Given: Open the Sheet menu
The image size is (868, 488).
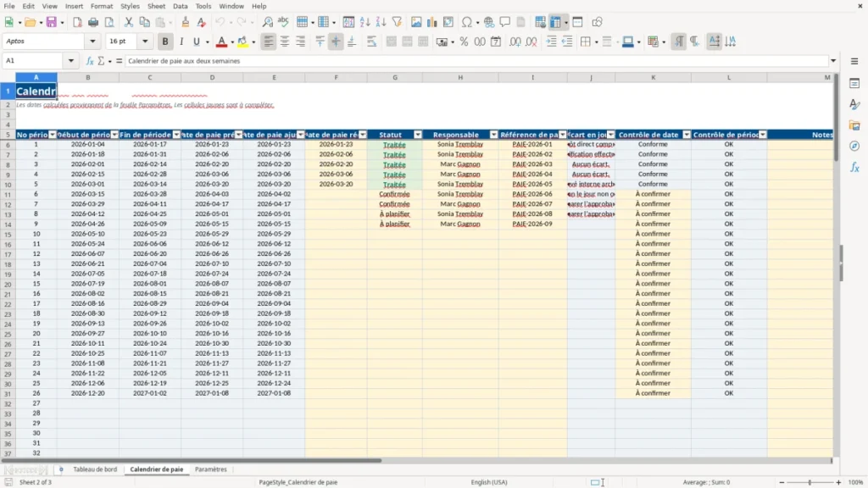Looking at the screenshot, I should (x=156, y=6).
